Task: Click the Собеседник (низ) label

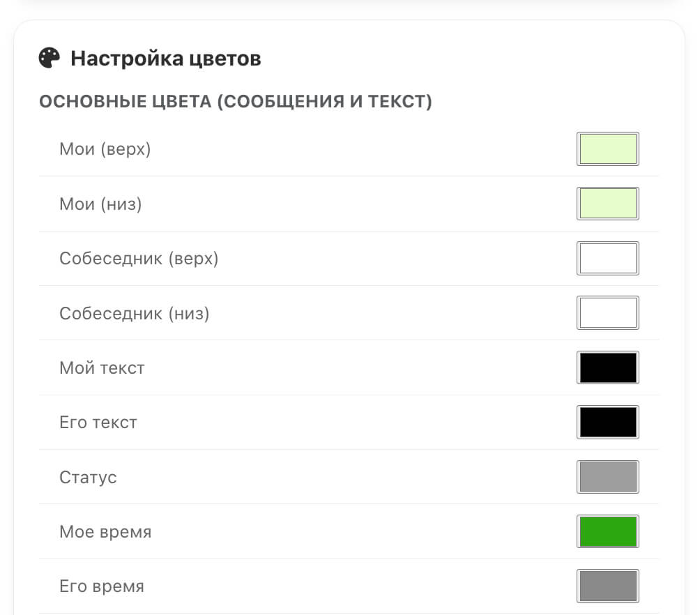Action: 135,313
